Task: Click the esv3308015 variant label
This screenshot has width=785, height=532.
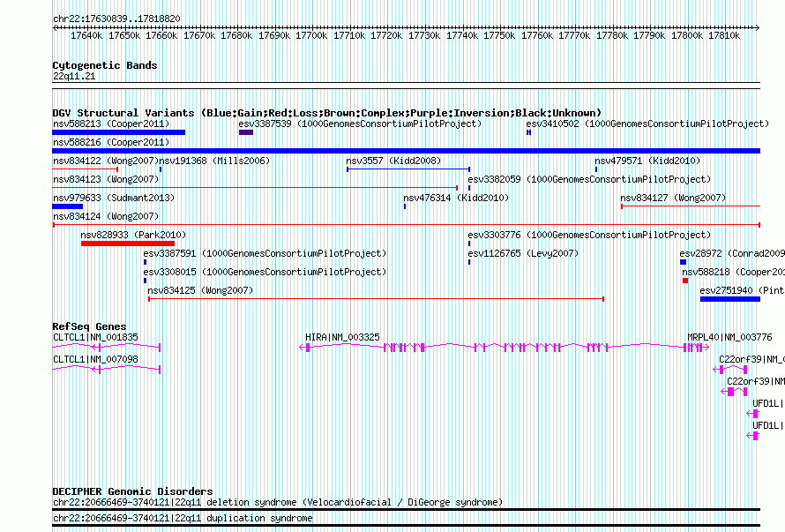Action: pyautogui.click(x=265, y=272)
